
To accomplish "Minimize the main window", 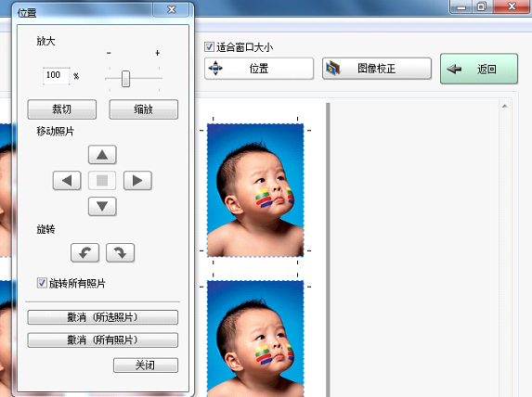I will [461, 6].
